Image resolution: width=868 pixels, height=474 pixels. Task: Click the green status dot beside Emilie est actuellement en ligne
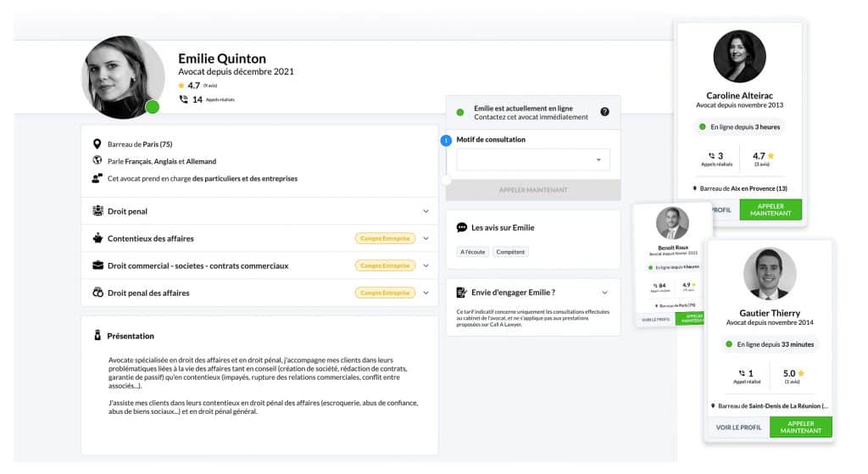(460, 113)
